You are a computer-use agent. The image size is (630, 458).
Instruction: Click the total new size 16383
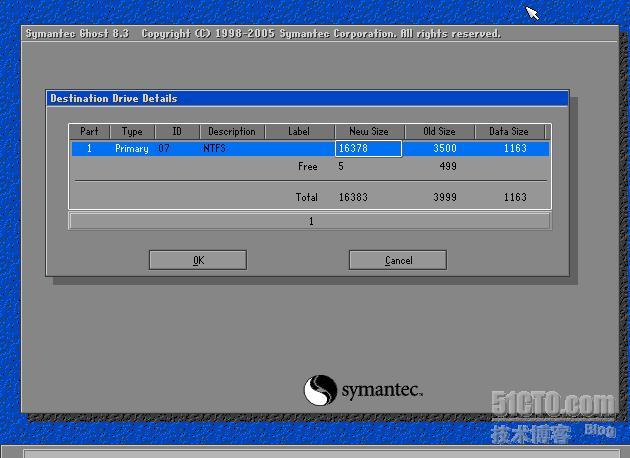tap(353, 197)
